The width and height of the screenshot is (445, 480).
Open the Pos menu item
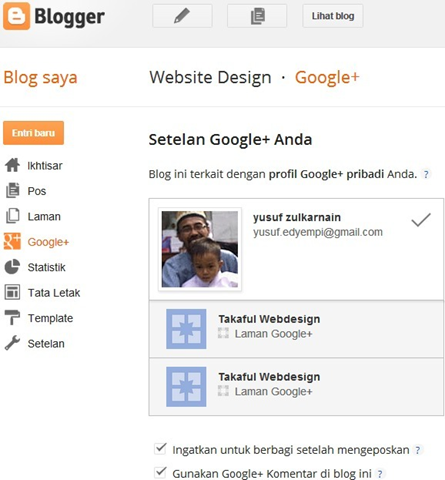37,191
